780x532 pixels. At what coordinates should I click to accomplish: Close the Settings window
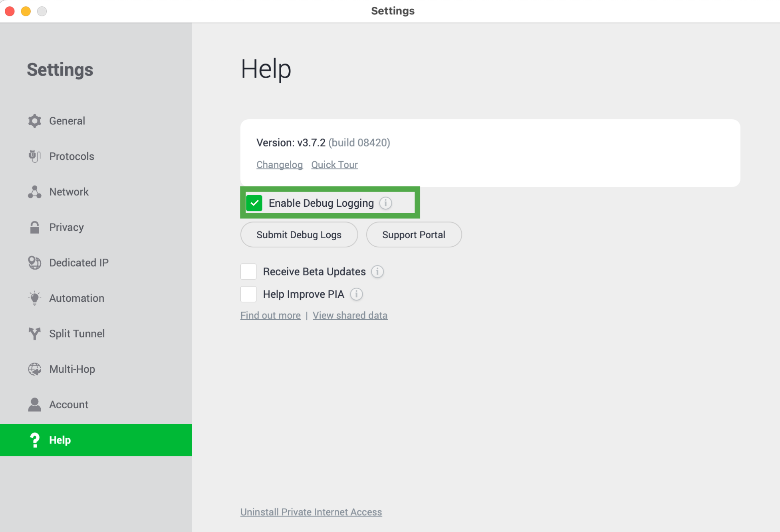(x=10, y=11)
